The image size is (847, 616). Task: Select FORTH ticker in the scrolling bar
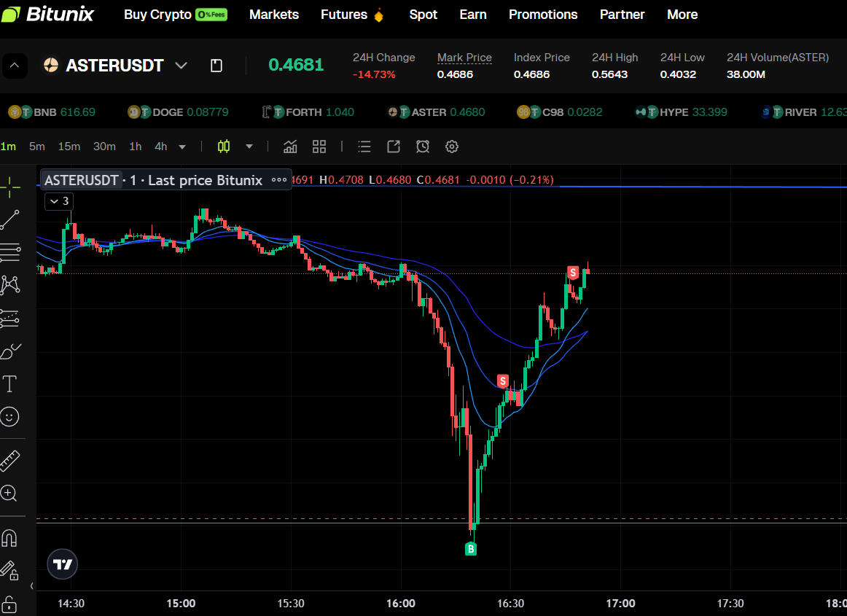(x=308, y=112)
